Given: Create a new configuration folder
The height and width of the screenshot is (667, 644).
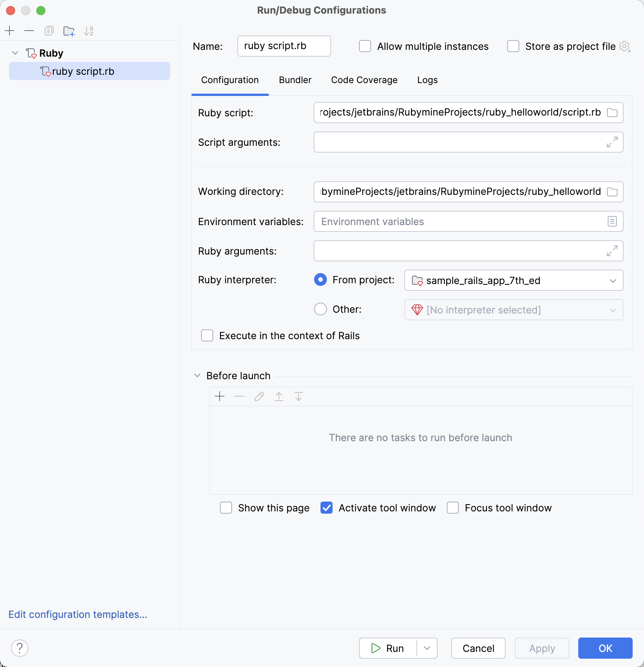Looking at the screenshot, I should pyautogui.click(x=69, y=31).
